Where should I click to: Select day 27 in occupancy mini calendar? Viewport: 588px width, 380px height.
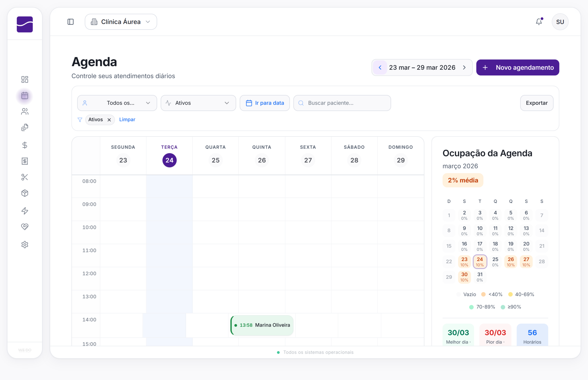point(526,262)
